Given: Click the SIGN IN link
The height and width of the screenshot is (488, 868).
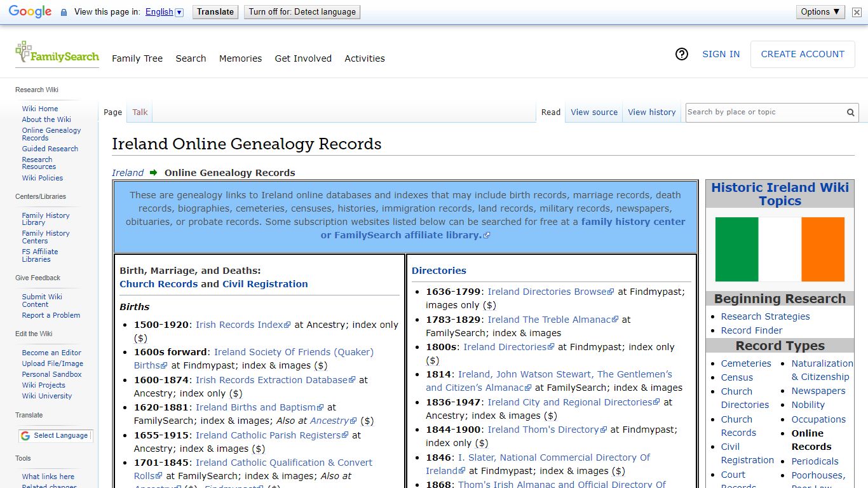Looking at the screenshot, I should tap(721, 54).
